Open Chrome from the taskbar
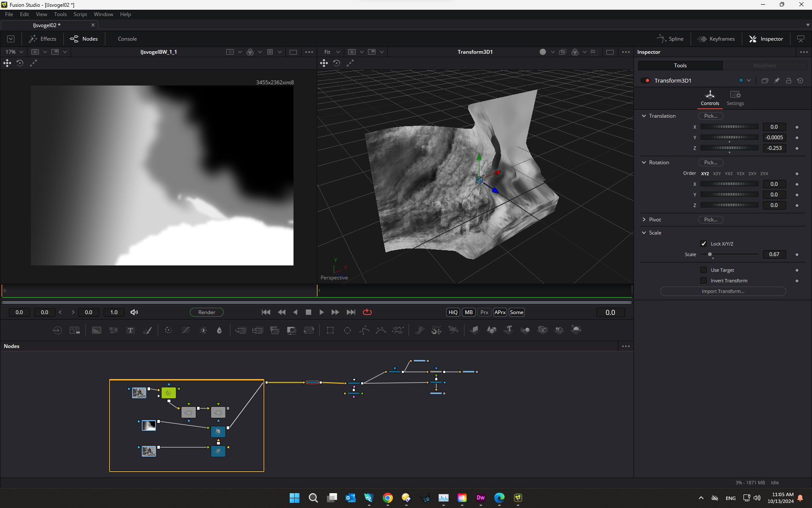Screen dimensions: 812x508 [387, 498]
